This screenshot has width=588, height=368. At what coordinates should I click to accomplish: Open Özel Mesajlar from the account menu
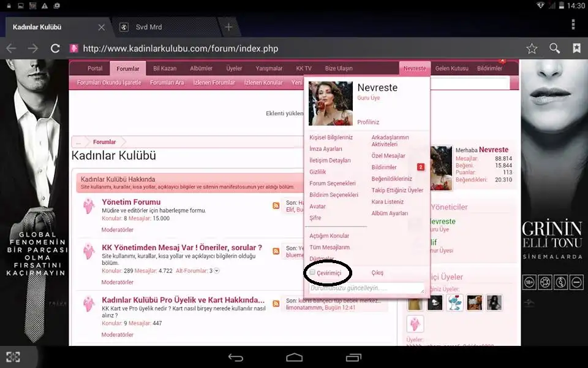388,156
